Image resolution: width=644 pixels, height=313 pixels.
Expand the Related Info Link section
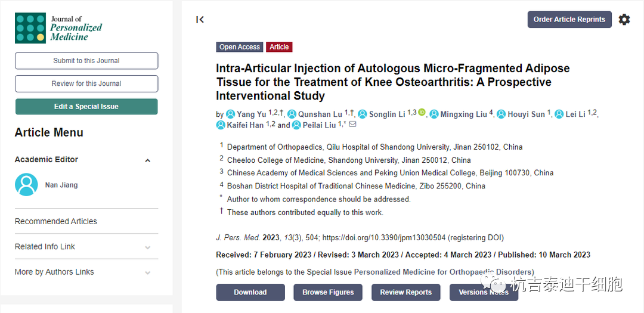click(147, 247)
